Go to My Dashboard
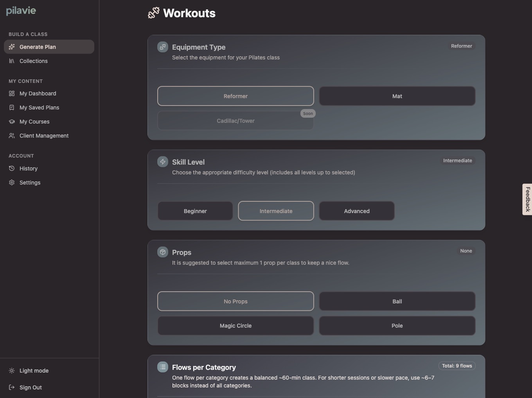The image size is (532, 398). coord(49,93)
